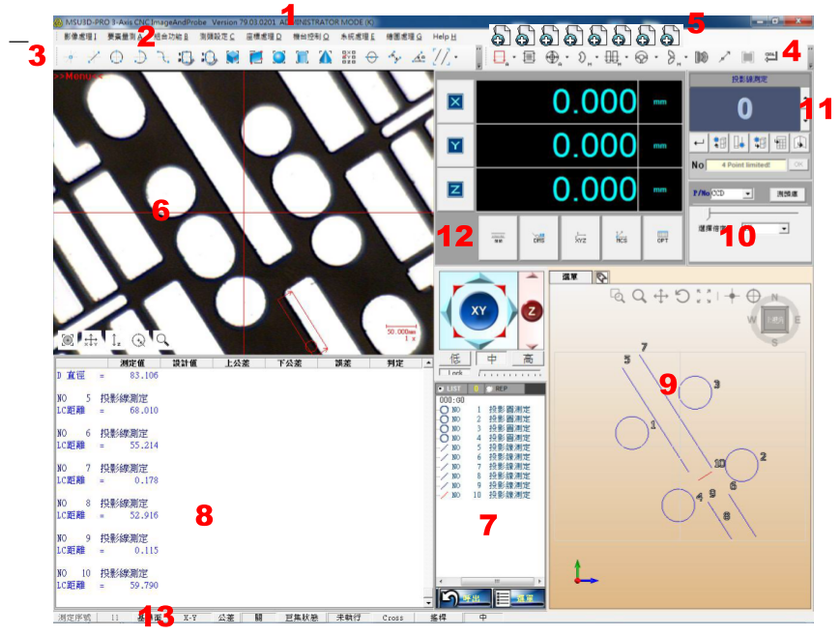The height and width of the screenshot is (635, 840).
Task: Expand the crosshair circle tool dropdown arrow
Action: coord(566,57)
